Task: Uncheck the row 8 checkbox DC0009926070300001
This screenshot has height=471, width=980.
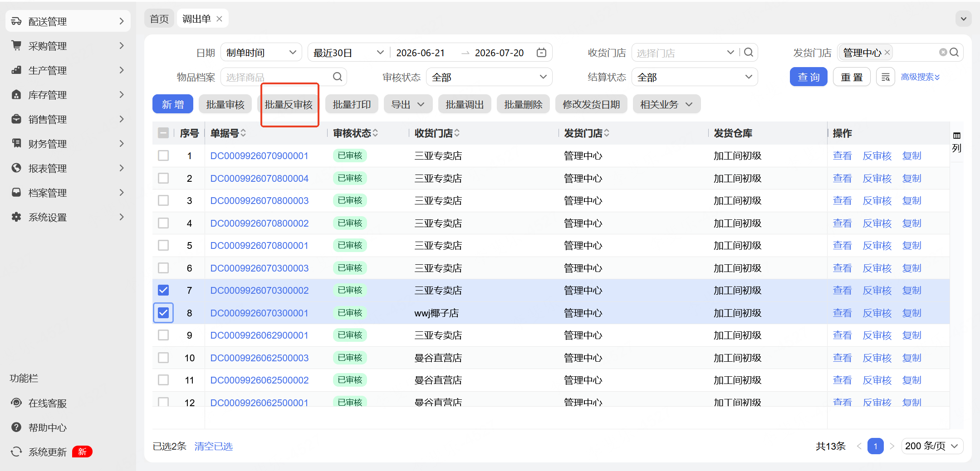Action: coord(163,313)
